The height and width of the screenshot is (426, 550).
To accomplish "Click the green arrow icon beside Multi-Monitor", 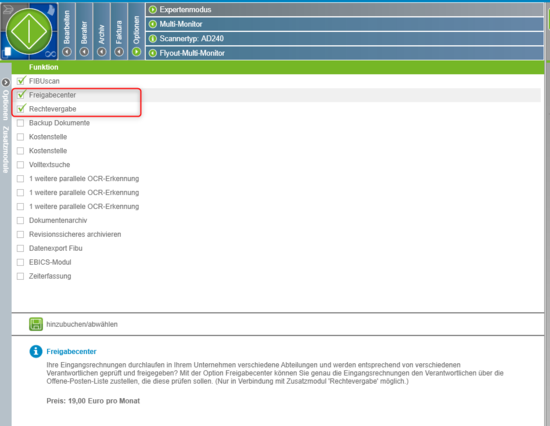I will (x=153, y=24).
